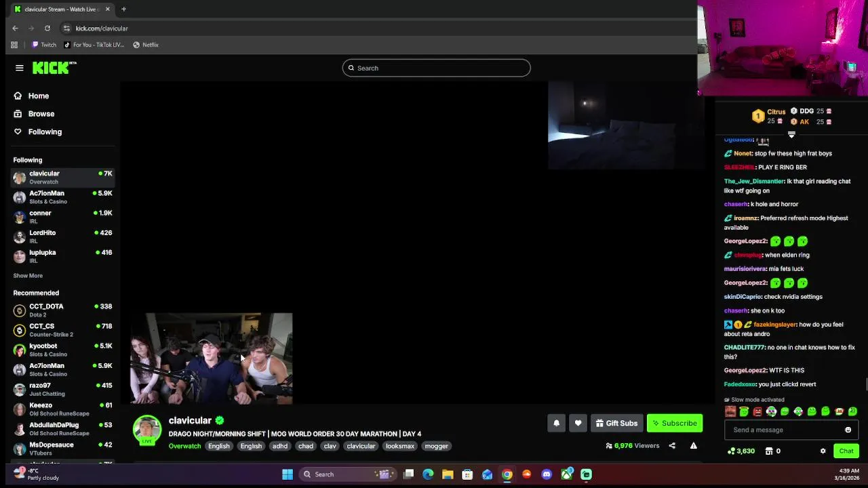Click the chad tag
This screenshot has width=868, height=488.
coord(306,446)
